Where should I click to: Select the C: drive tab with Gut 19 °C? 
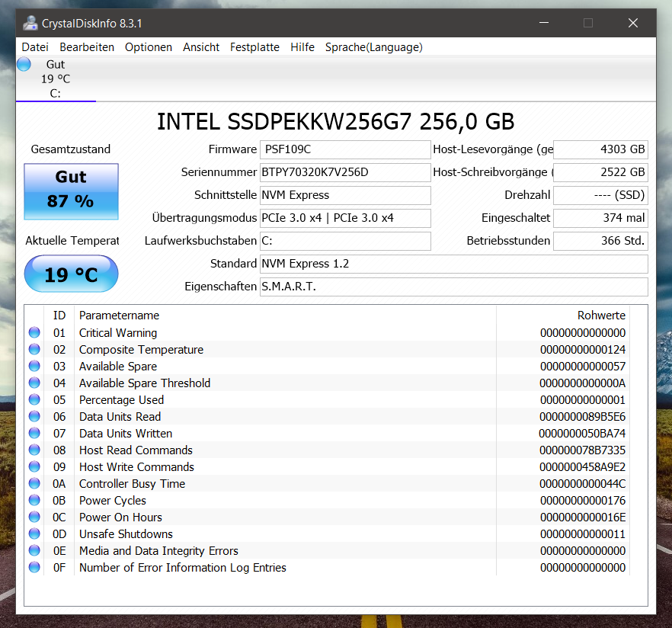tap(56, 78)
